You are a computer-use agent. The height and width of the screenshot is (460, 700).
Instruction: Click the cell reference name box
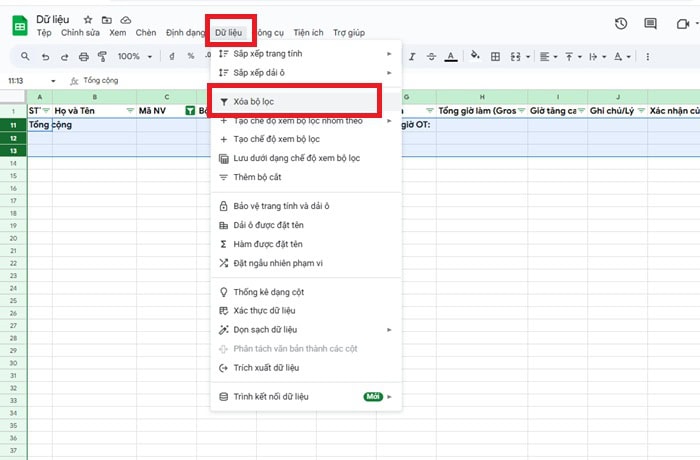point(31,81)
